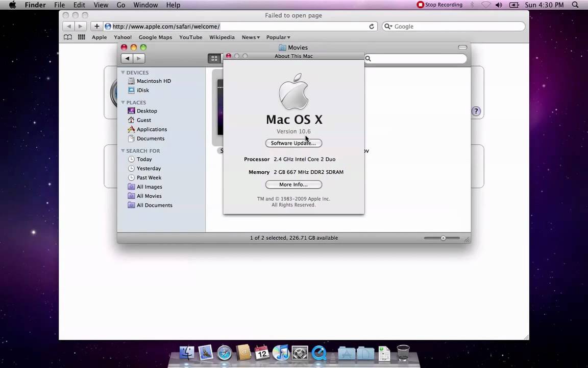Open the volume control in menu bar

tap(499, 5)
